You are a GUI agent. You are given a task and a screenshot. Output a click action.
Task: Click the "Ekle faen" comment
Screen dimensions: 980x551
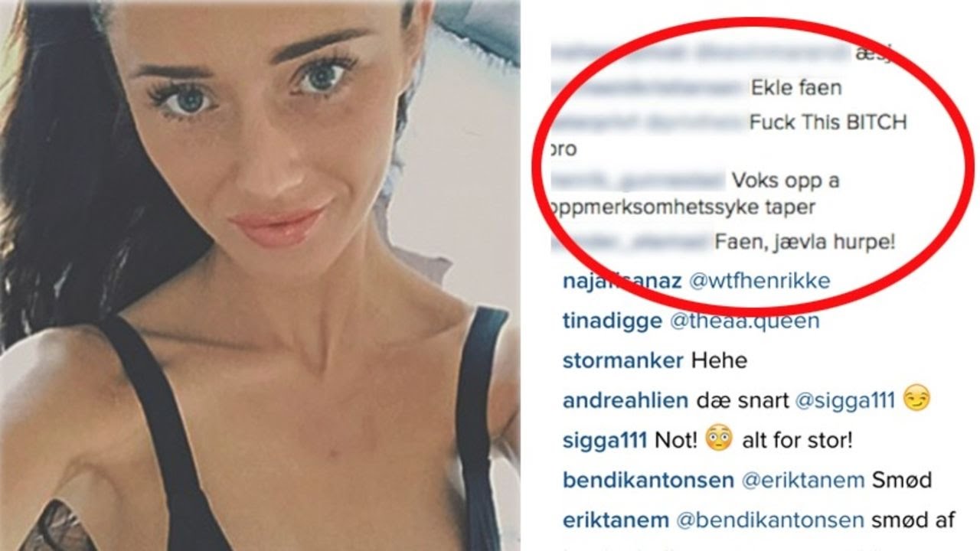[796, 87]
